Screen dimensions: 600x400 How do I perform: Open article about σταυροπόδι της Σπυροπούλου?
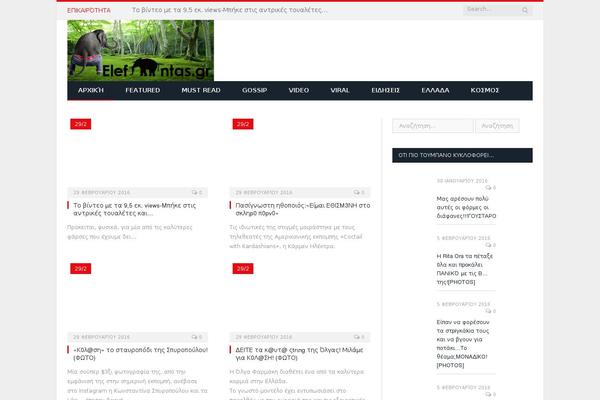click(140, 353)
